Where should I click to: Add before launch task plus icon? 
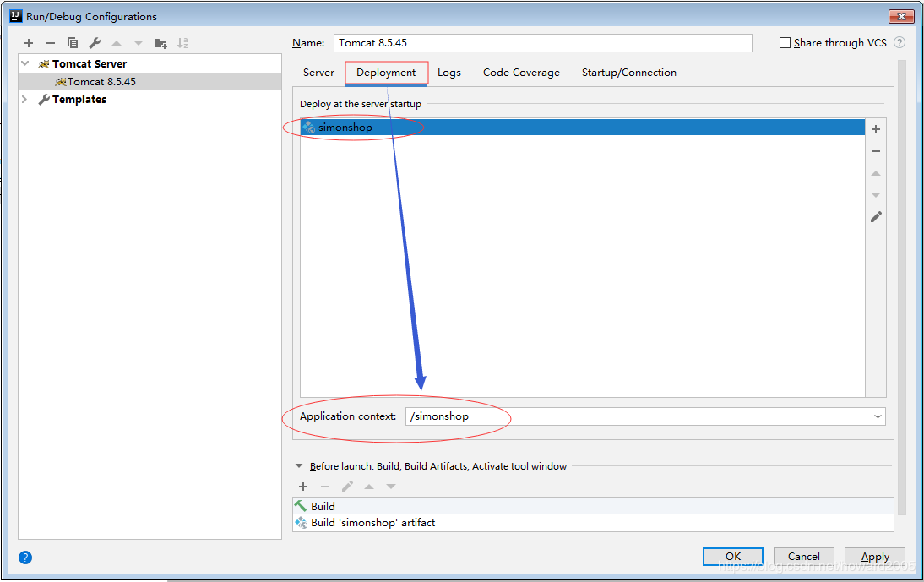click(x=303, y=487)
